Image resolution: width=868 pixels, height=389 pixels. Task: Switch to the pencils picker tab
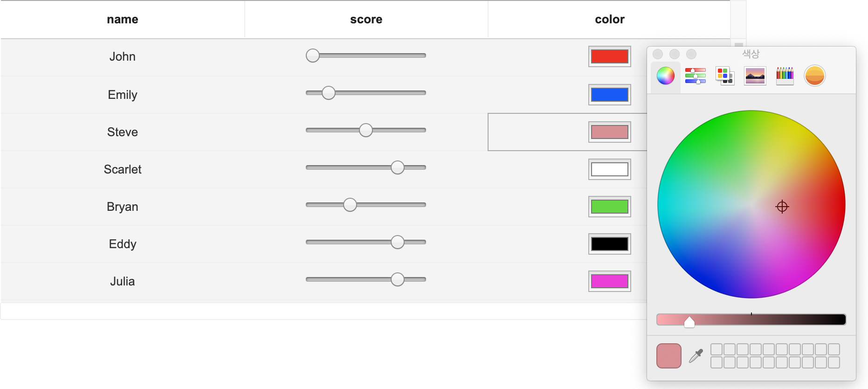[x=785, y=76]
